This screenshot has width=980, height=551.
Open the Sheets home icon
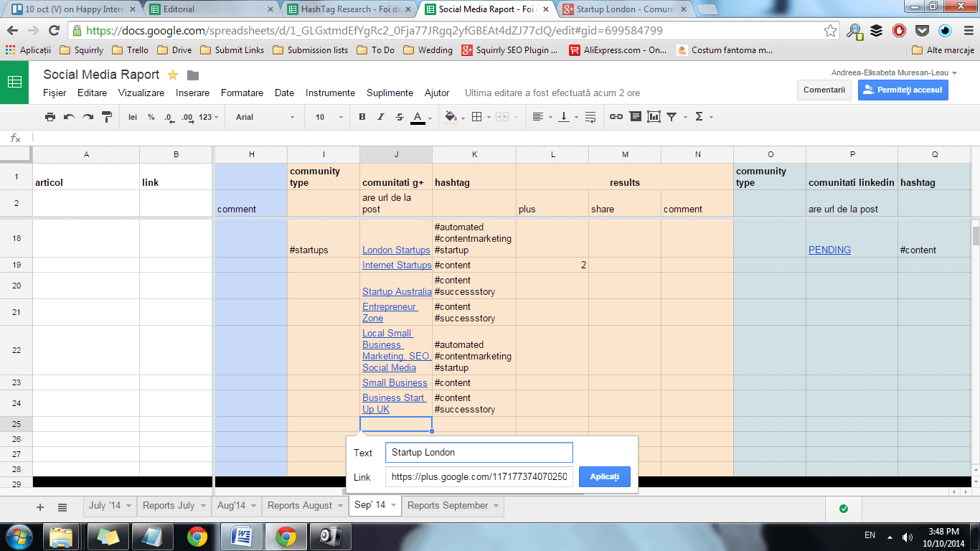pos(14,83)
